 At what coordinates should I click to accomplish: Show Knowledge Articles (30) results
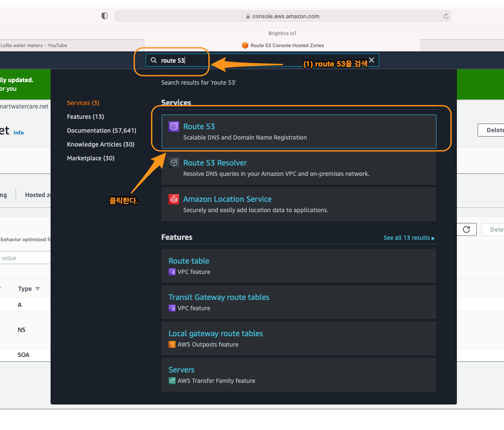pos(100,144)
